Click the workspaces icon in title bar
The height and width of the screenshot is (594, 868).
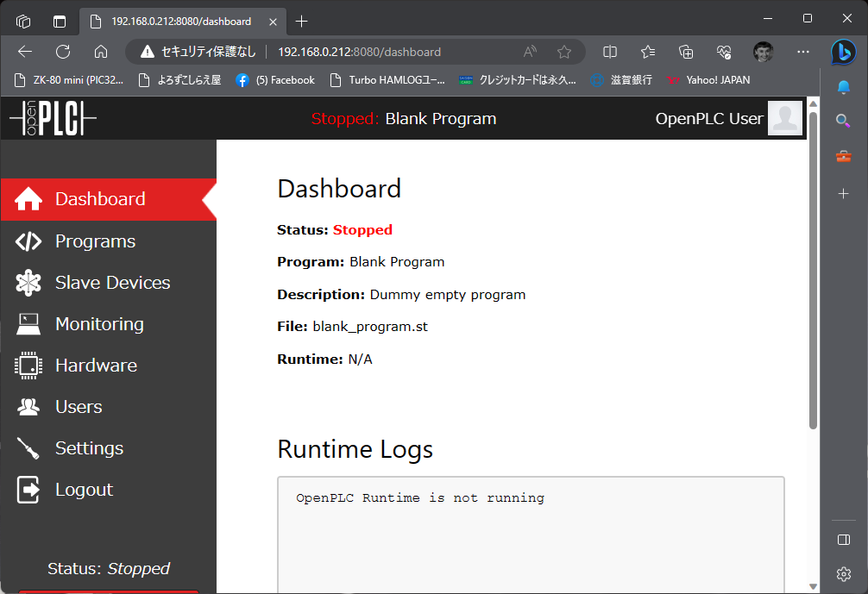[23, 22]
